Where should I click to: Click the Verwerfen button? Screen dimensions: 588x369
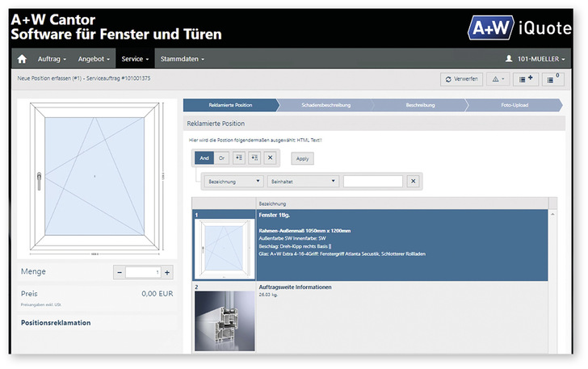pos(462,79)
